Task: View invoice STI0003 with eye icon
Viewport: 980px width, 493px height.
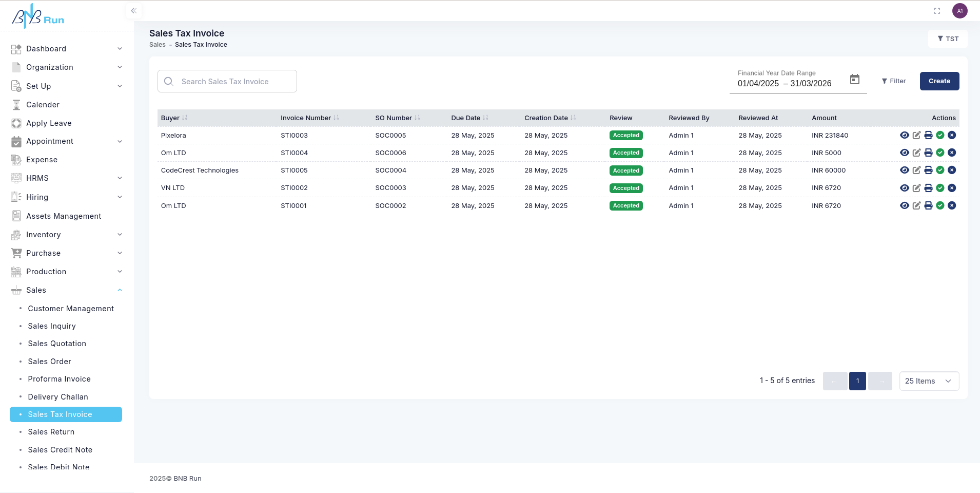Action: (x=905, y=135)
